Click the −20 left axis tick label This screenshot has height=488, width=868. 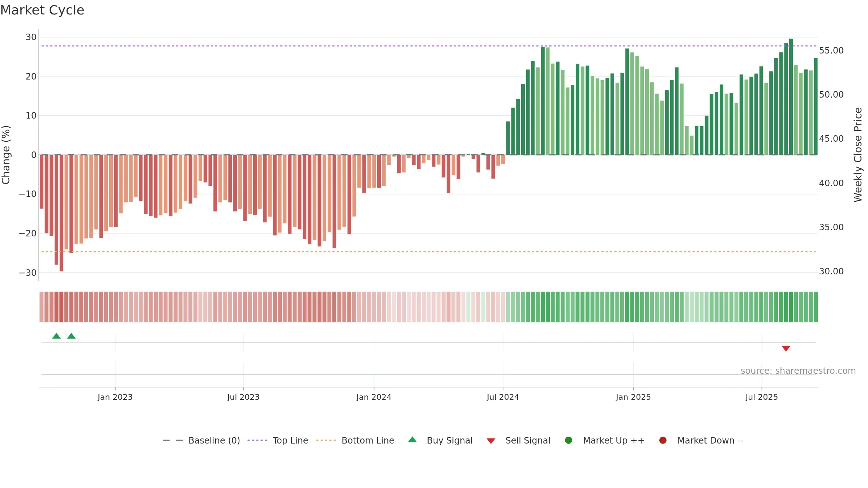click(27, 233)
